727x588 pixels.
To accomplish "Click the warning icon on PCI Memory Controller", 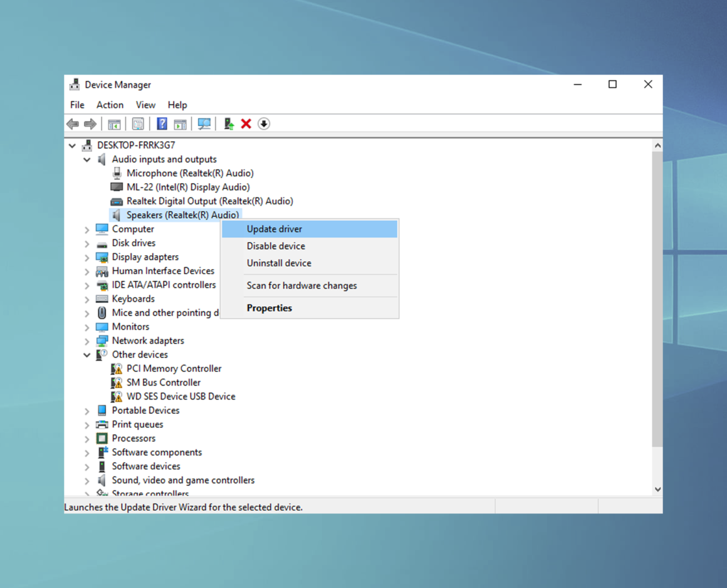I will point(117,368).
